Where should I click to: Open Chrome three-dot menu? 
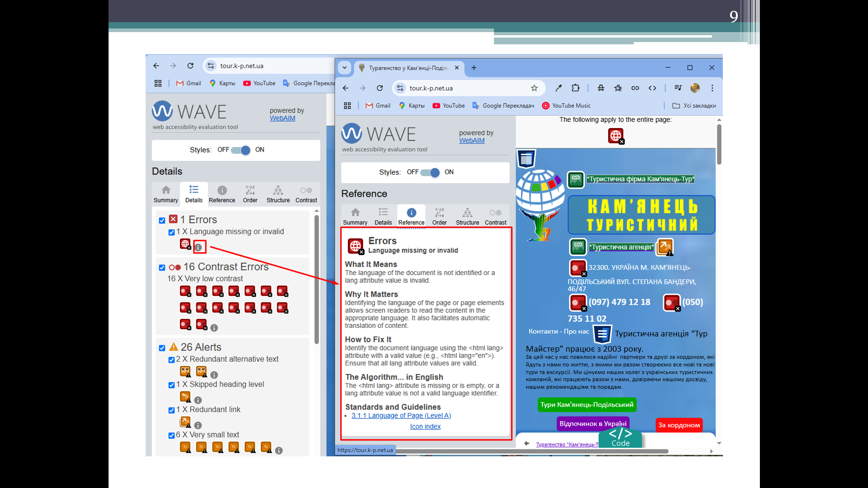click(712, 88)
